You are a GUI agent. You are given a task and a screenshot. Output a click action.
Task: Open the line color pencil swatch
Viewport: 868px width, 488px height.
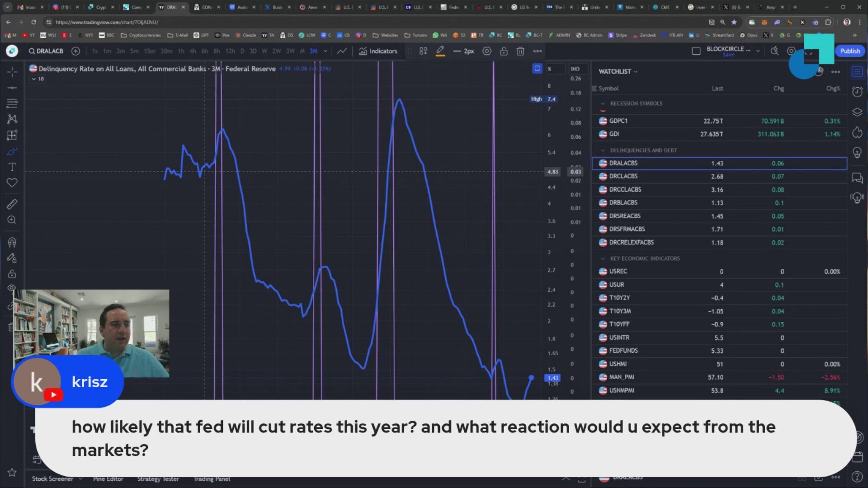[x=440, y=51]
